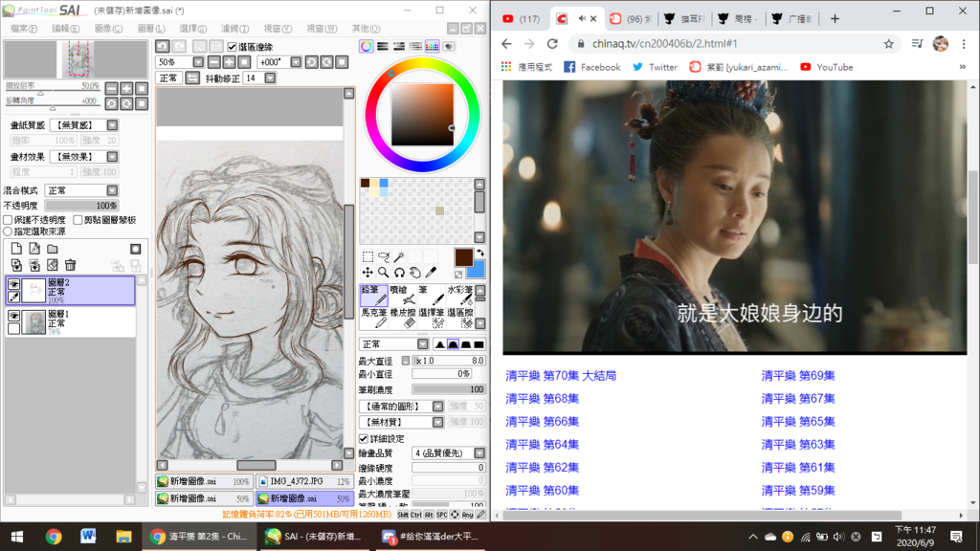Show the swatches panel icon
This screenshot has height=551, width=980.
[x=432, y=46]
